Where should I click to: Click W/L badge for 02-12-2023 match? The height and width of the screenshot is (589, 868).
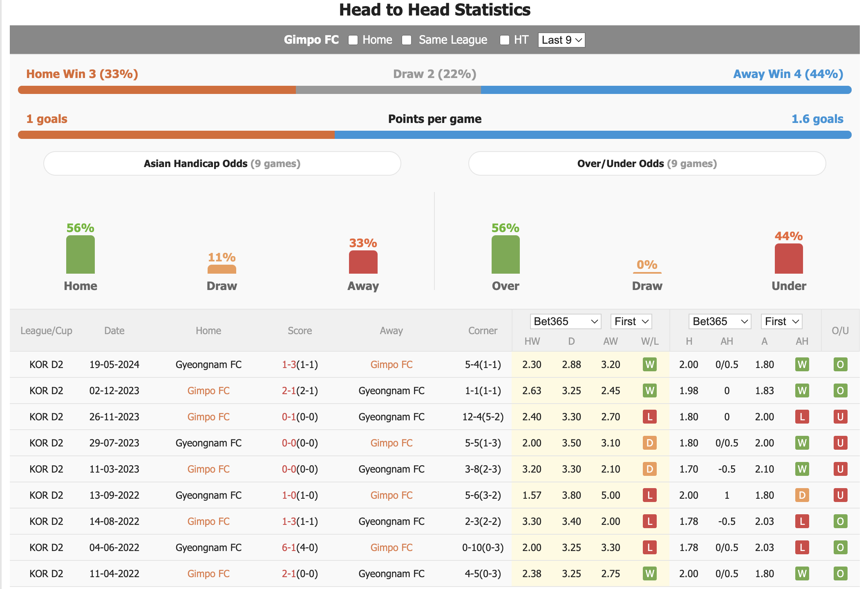pyautogui.click(x=650, y=390)
